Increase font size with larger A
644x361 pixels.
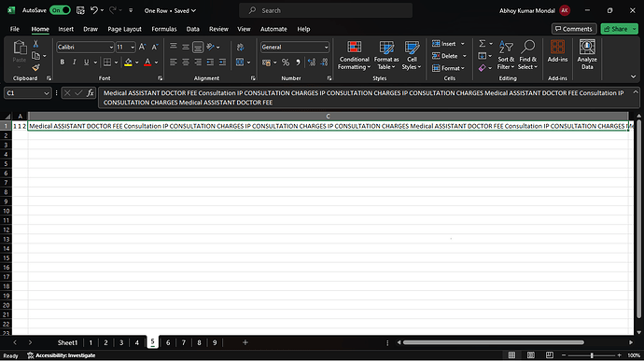tap(142, 48)
